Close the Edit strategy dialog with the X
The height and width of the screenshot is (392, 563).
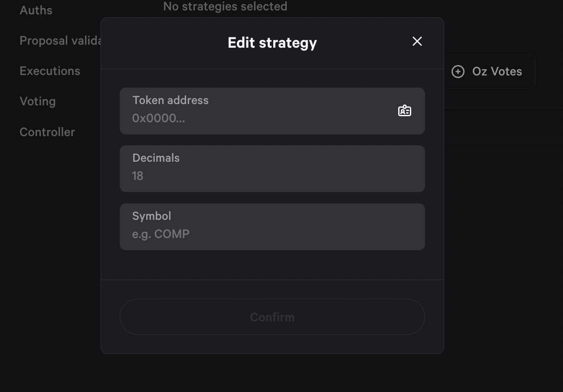coord(417,41)
